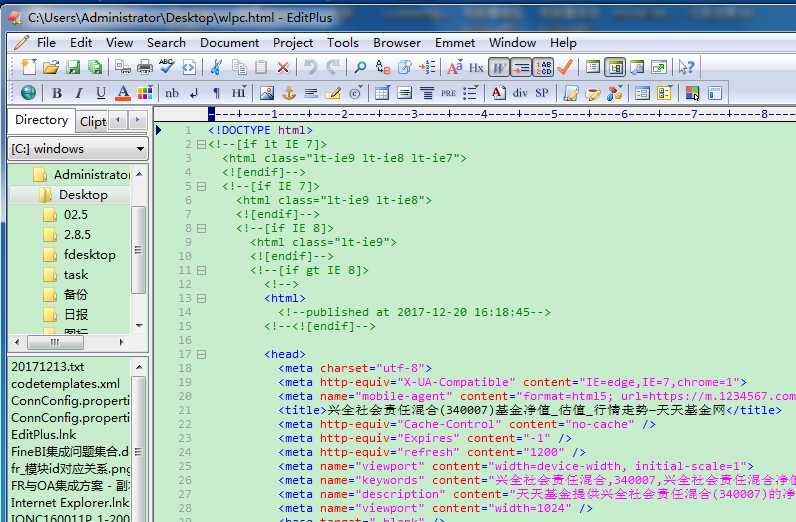Image resolution: width=796 pixels, height=522 pixels.
Task: Open the font color (A) picker
Action: coord(122,93)
